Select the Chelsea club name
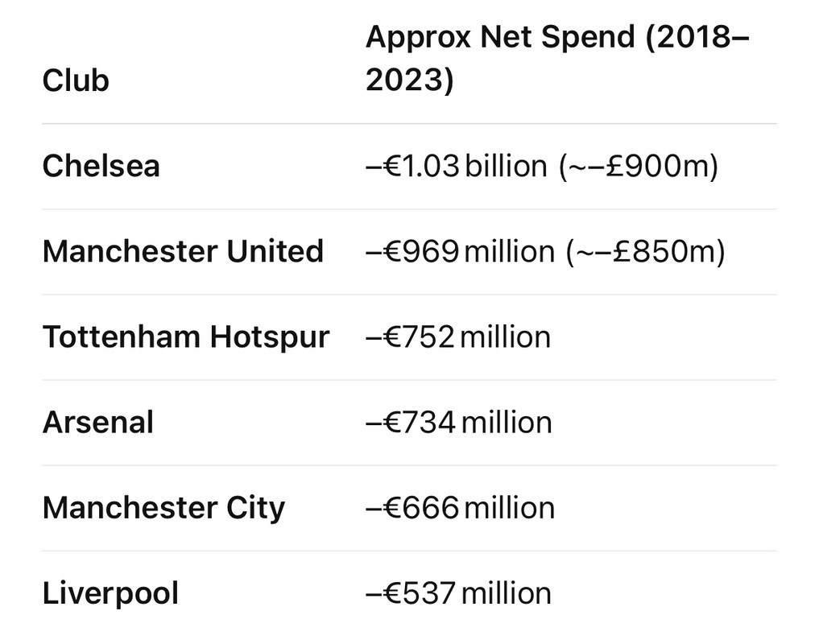The image size is (819, 644). coord(101,166)
